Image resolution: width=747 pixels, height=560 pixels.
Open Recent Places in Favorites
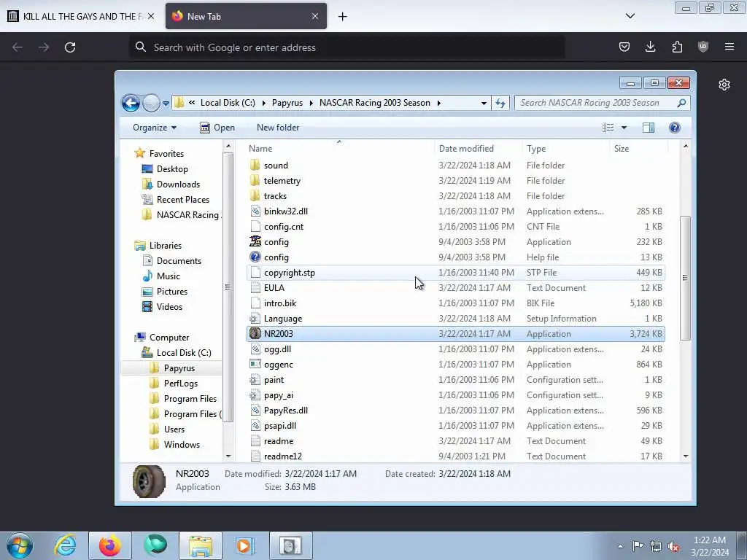[175, 200]
